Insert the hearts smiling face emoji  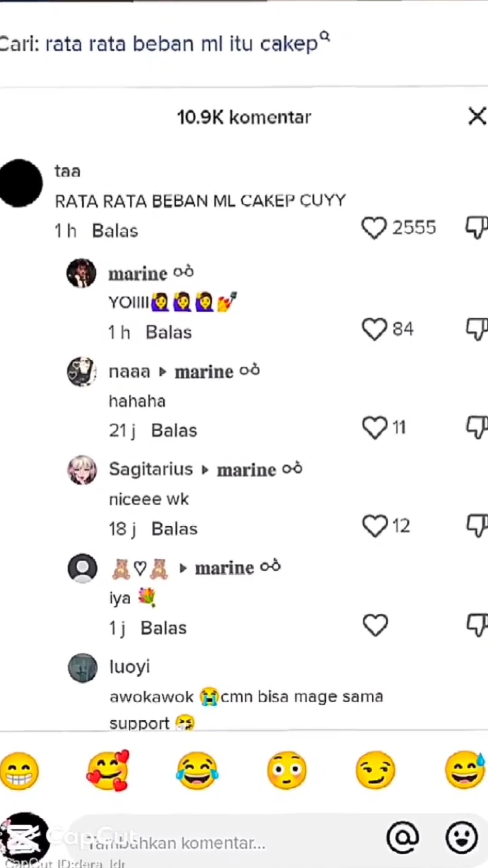pyautogui.click(x=108, y=770)
